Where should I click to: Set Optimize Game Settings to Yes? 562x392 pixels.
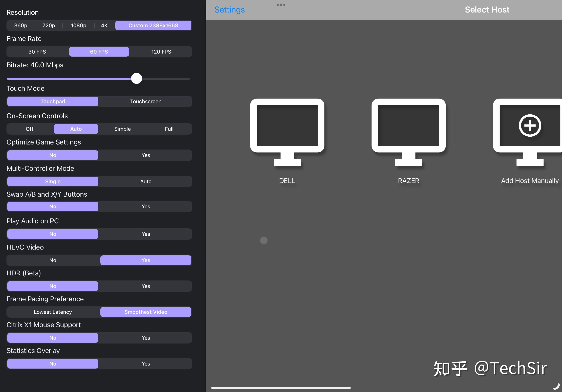146,155
